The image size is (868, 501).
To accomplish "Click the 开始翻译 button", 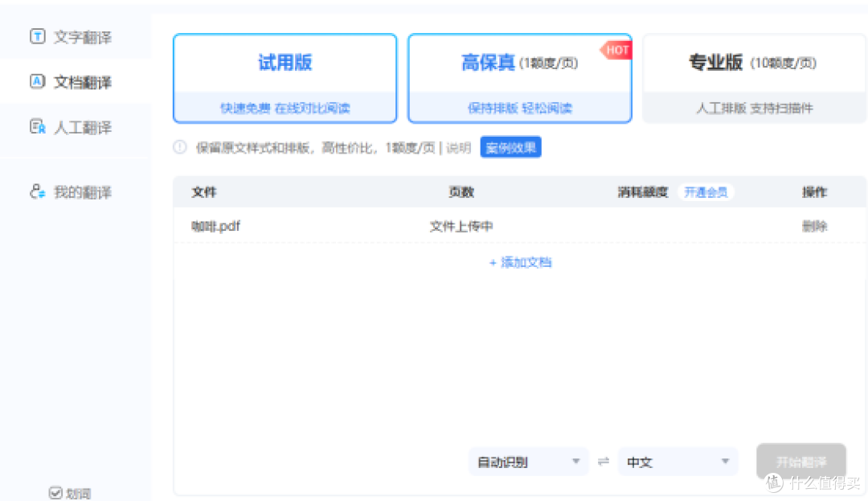I will tap(801, 462).
